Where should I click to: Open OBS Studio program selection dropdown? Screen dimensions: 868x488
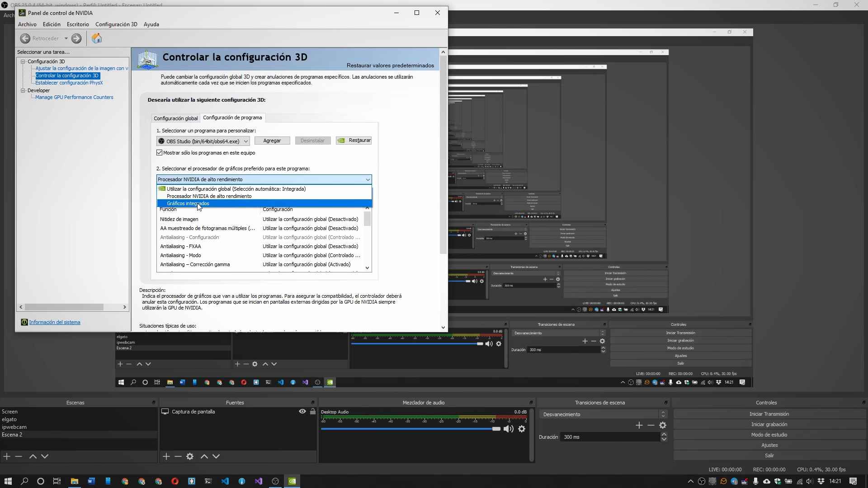coord(203,141)
